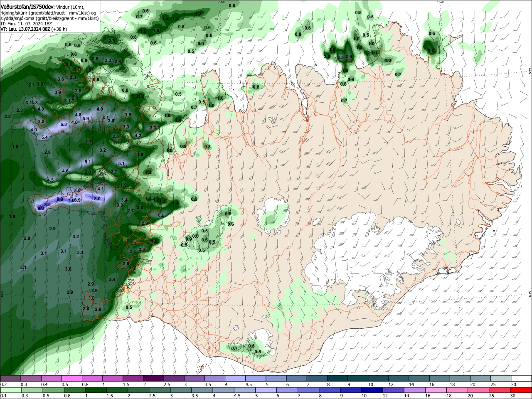Click the 'IT: Fim. 11. 07. 2024 18Z' line
Screen dimensions: 532x399
[25, 24]
